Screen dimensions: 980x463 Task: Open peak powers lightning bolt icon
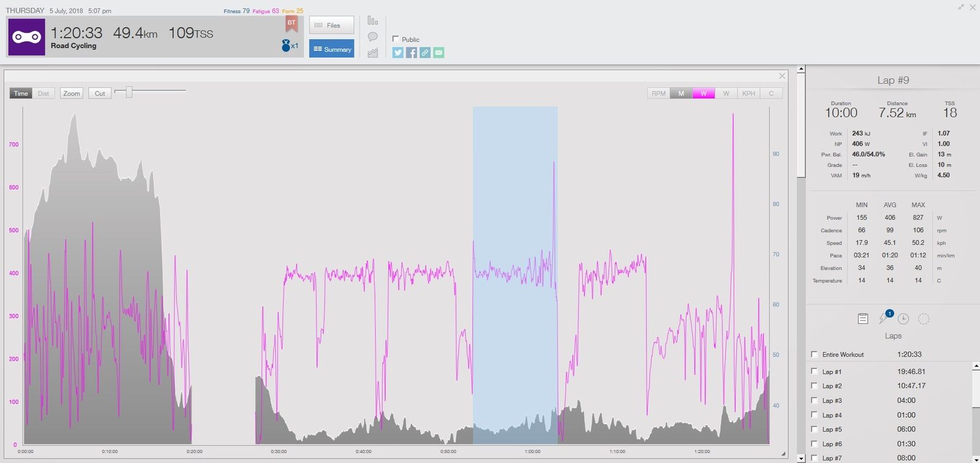[x=883, y=318]
